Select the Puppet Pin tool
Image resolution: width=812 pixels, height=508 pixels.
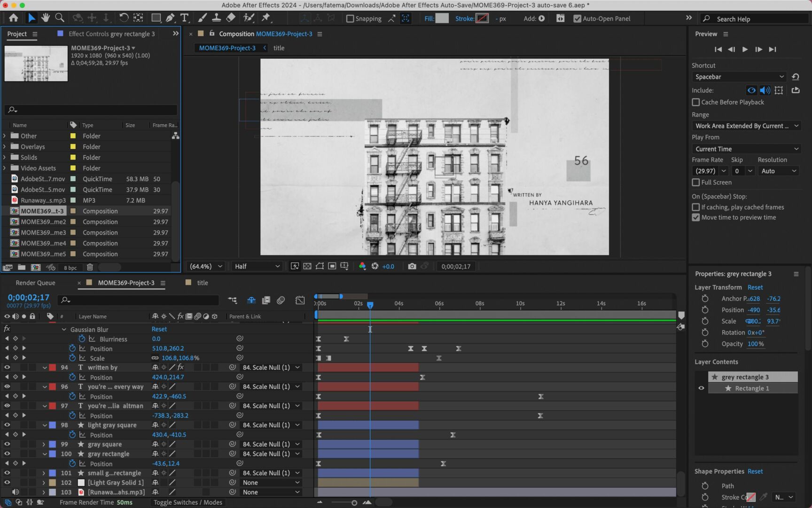coord(266,18)
